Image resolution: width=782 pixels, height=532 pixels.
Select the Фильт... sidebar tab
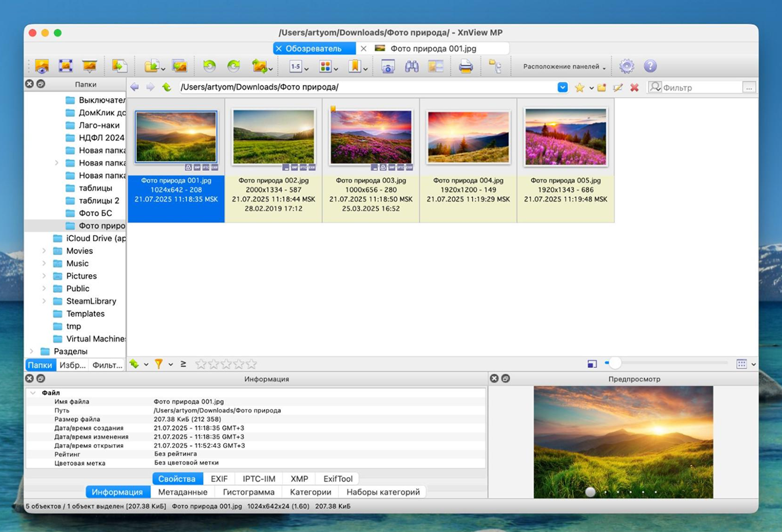coord(107,365)
